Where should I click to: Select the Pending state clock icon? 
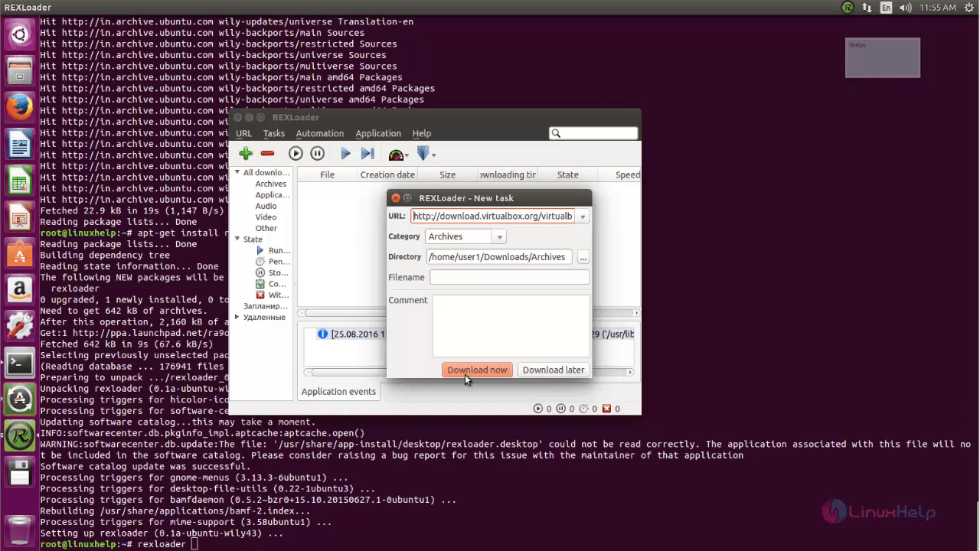click(260, 262)
